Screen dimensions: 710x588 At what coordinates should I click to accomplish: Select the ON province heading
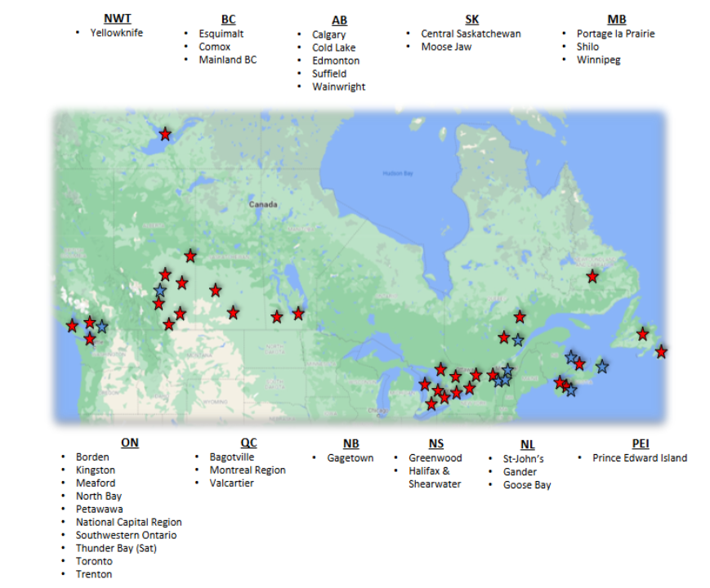click(129, 443)
